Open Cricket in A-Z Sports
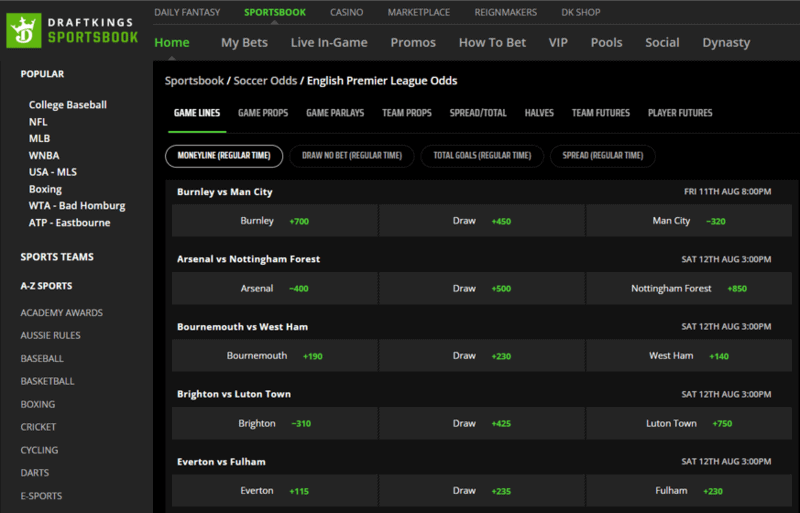The width and height of the screenshot is (800, 513). 38,427
